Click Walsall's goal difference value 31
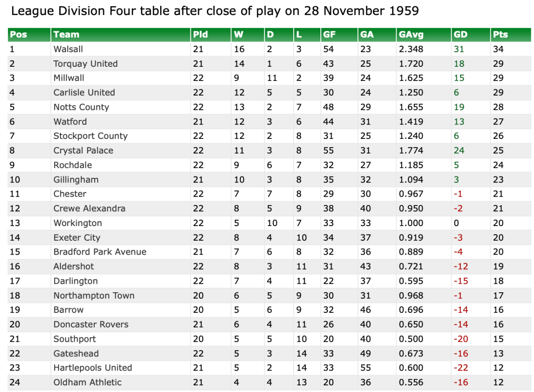This screenshot has width=534, height=392. 459,49
